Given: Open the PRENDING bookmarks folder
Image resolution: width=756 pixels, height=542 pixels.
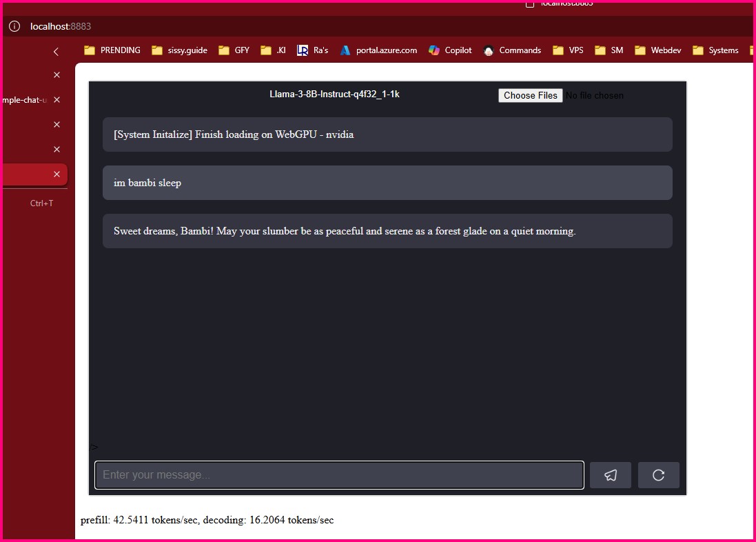Looking at the screenshot, I should coord(112,50).
